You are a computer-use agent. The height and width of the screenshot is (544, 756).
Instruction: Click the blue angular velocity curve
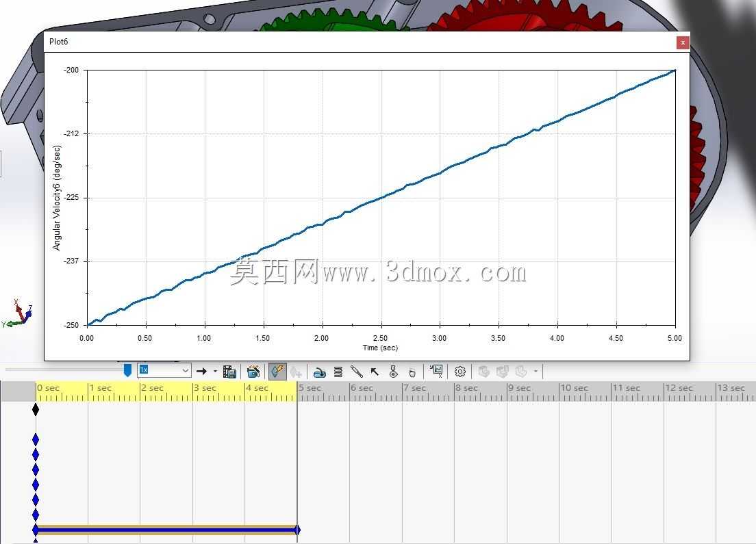click(381, 197)
